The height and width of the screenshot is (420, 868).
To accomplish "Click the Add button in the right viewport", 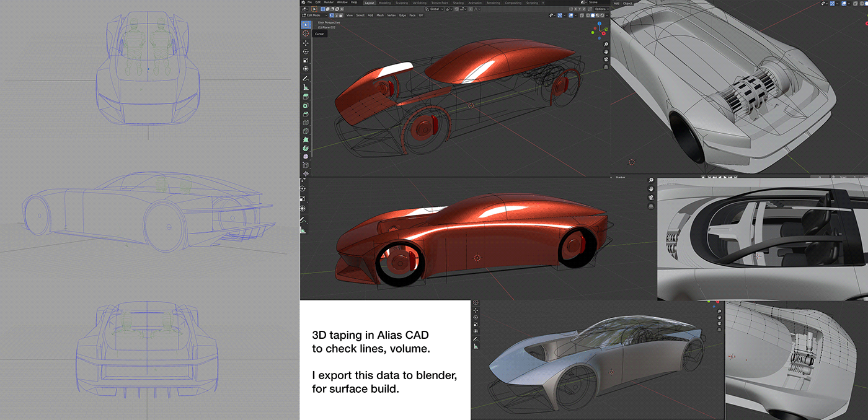I will click(616, 3).
